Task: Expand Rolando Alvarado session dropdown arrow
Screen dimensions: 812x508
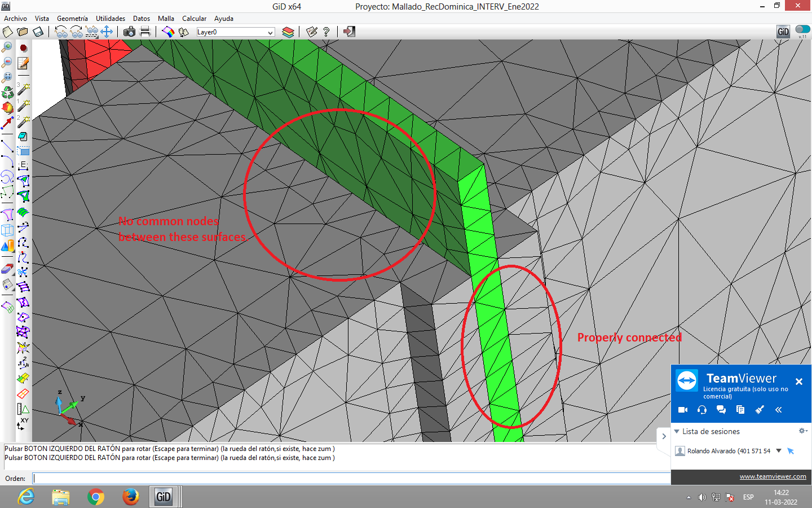Action: coord(779,450)
